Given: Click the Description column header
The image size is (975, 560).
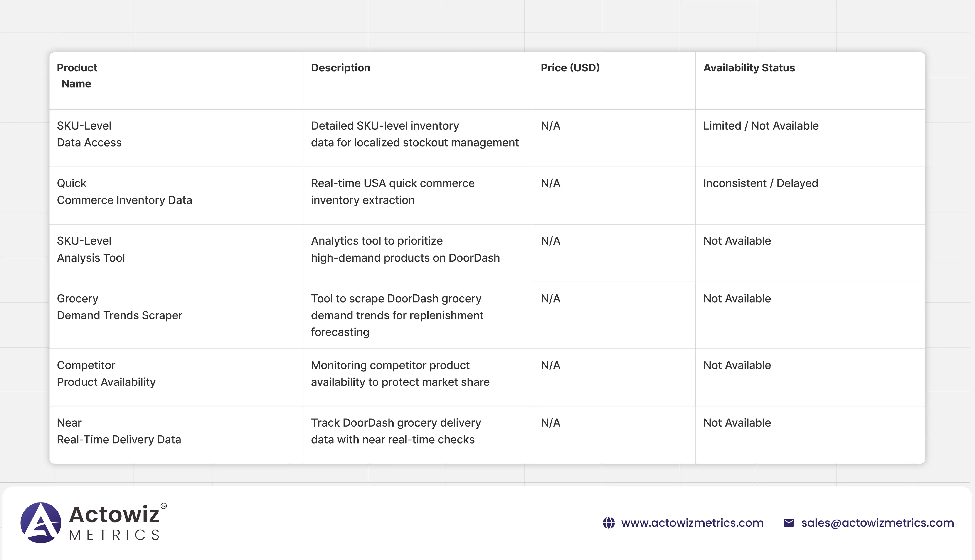Looking at the screenshot, I should pyautogui.click(x=340, y=68).
